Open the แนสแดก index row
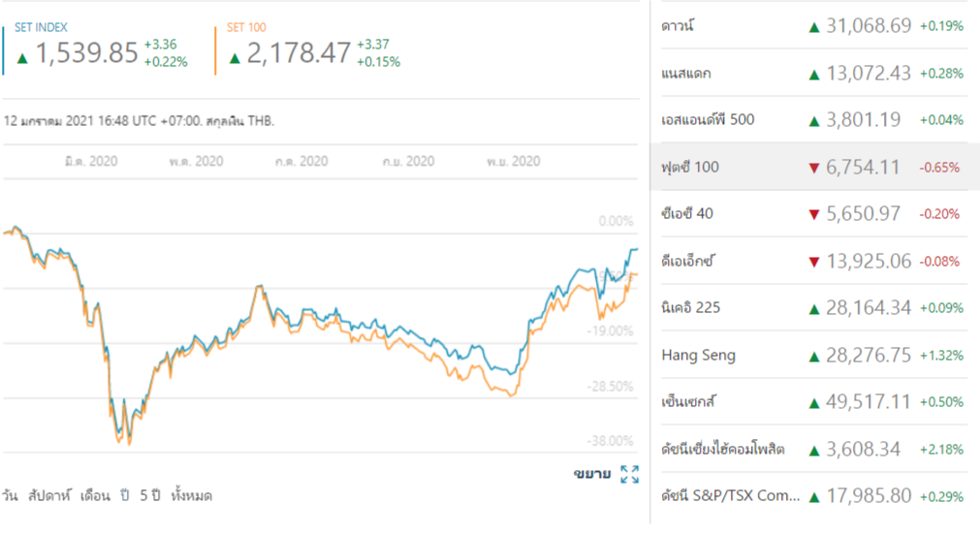Screen dimensions: 980x534 (x=686, y=73)
